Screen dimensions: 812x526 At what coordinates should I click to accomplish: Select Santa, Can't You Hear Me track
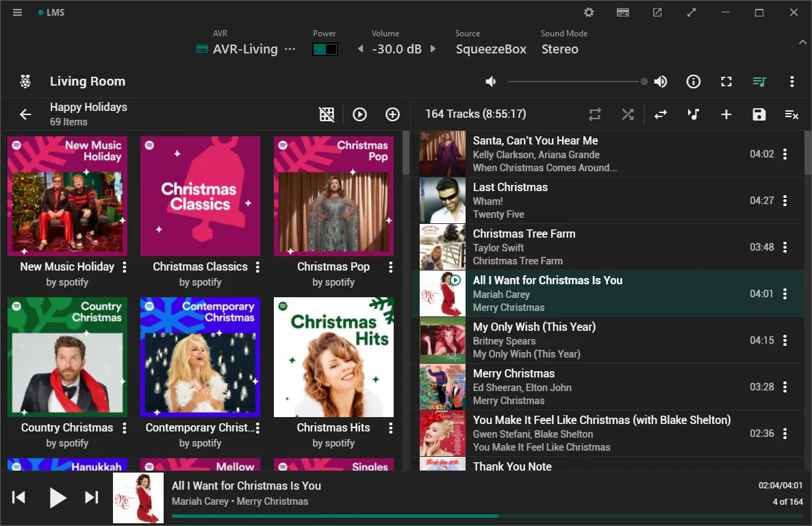(609, 154)
